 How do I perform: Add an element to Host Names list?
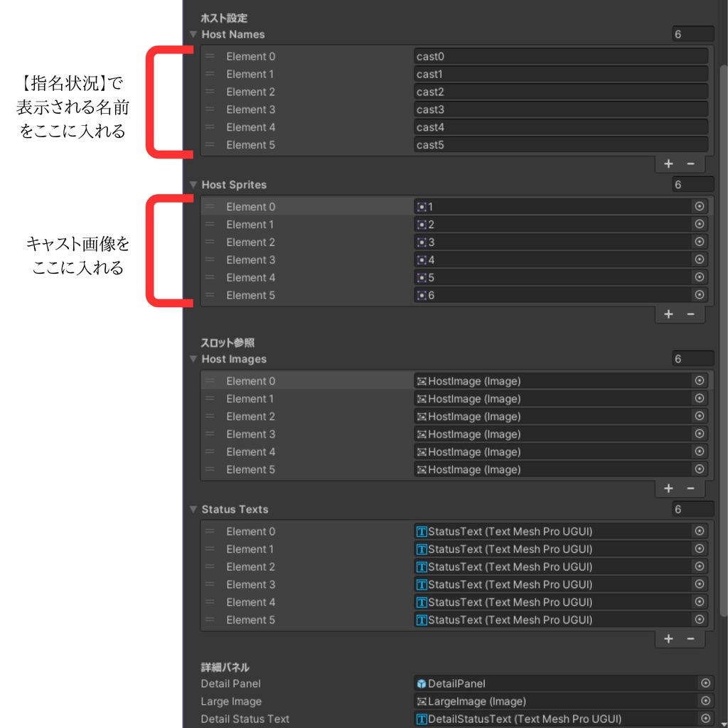tap(668, 164)
